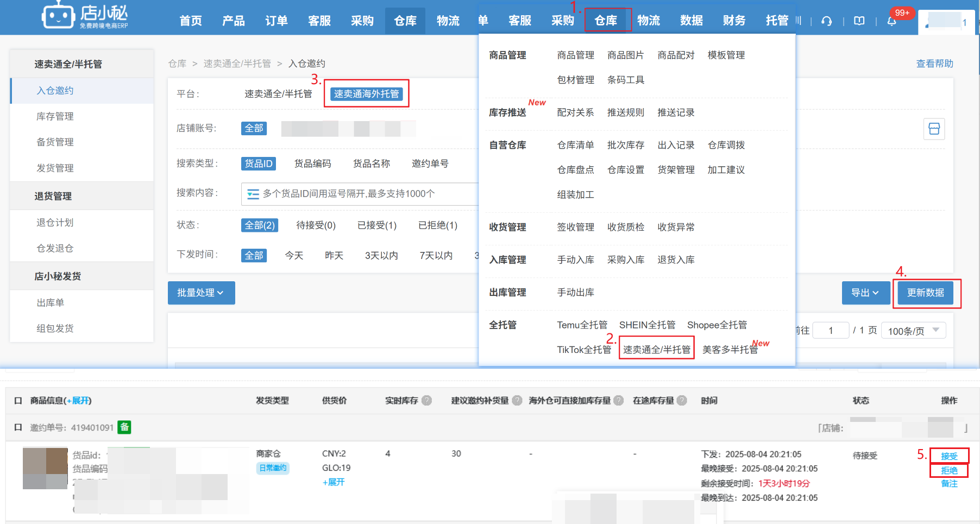980x524 pixels.
Task: Click the help icon next to 海外仓可直接加库存量
Action: 619,400
